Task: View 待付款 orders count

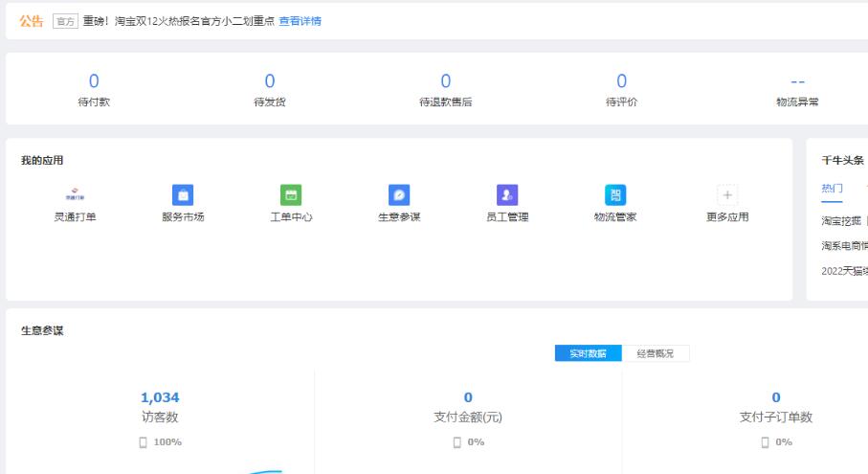Action: tap(94, 80)
